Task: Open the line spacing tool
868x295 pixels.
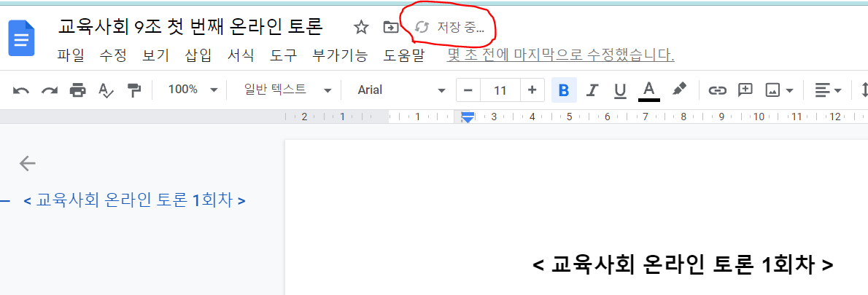Action: 864,90
